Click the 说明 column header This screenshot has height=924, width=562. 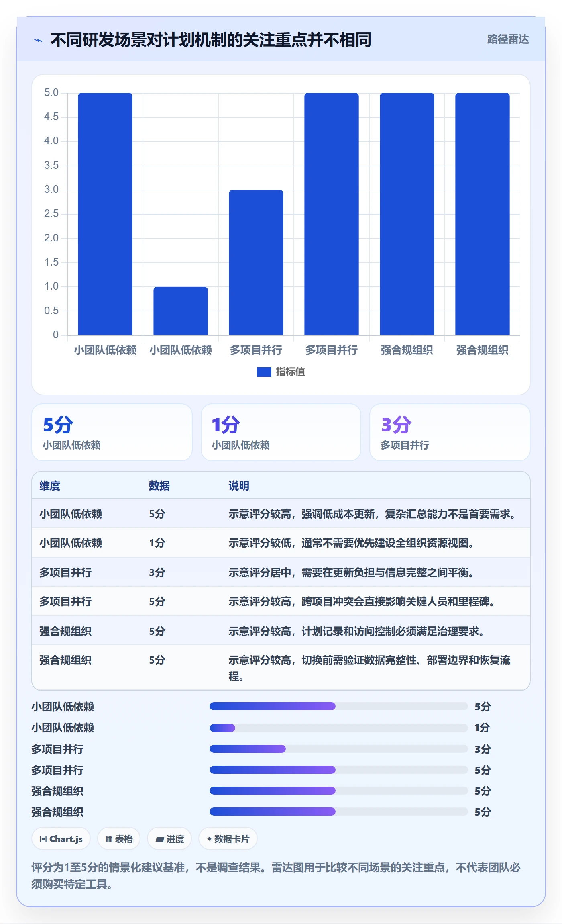(x=239, y=486)
